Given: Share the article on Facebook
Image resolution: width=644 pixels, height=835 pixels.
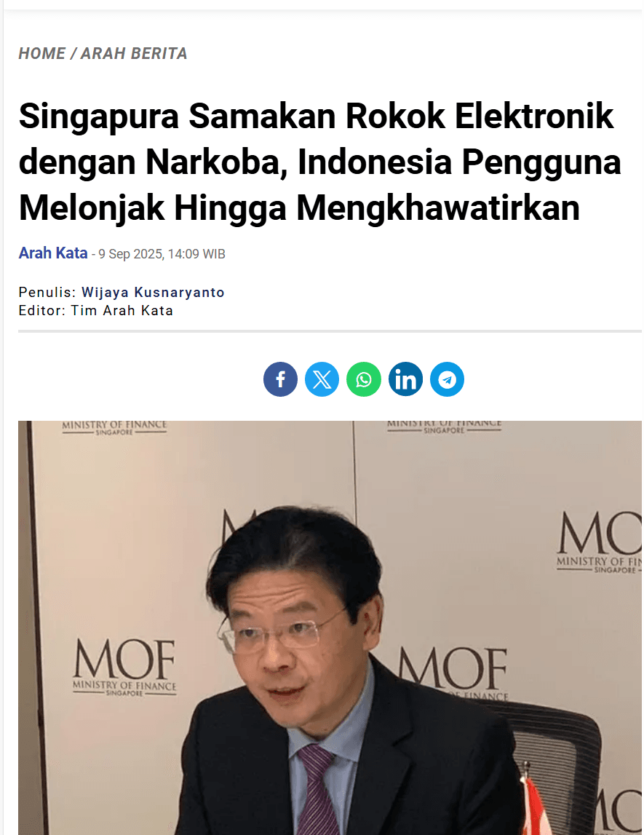Looking at the screenshot, I should (x=280, y=379).
